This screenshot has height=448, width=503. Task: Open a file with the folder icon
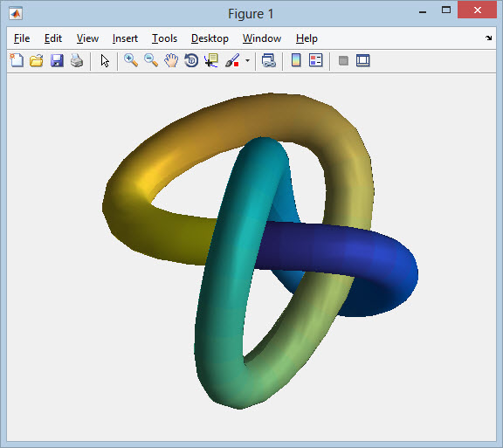[37, 60]
